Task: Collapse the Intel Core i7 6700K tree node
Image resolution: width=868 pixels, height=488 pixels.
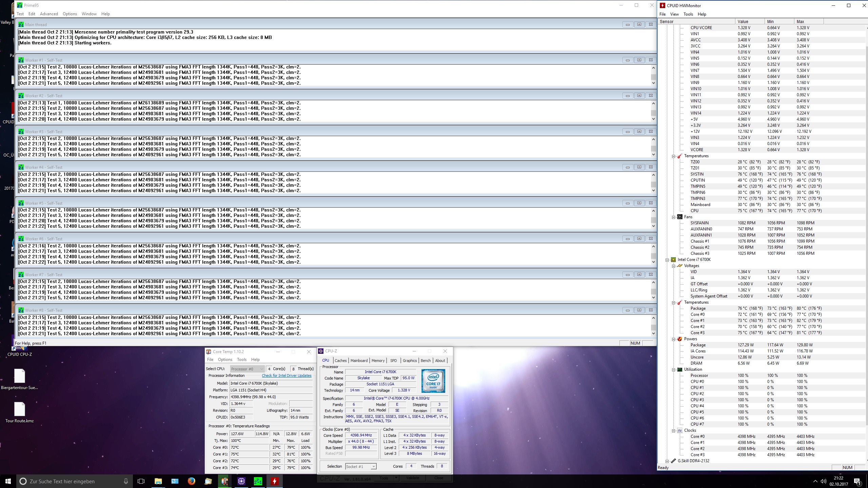Action: click(x=667, y=260)
